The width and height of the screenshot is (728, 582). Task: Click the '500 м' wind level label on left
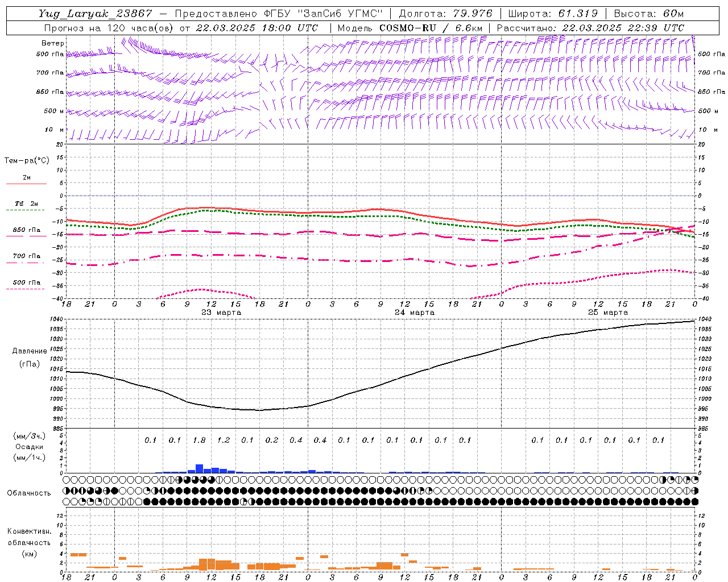(54, 111)
